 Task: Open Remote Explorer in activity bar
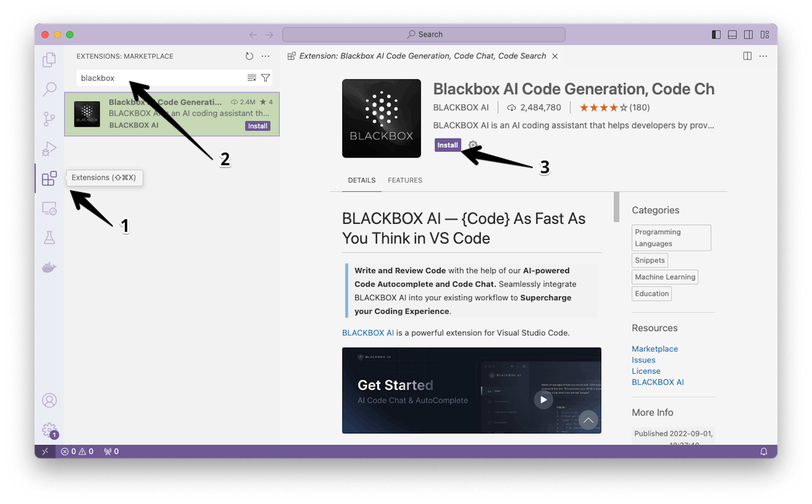pos(49,209)
